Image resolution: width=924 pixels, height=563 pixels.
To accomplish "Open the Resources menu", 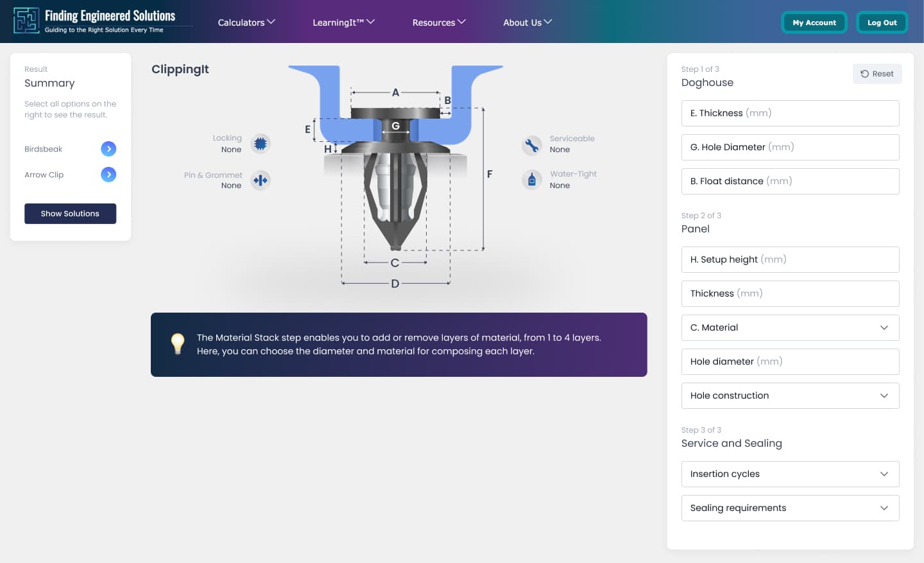I will click(x=439, y=22).
